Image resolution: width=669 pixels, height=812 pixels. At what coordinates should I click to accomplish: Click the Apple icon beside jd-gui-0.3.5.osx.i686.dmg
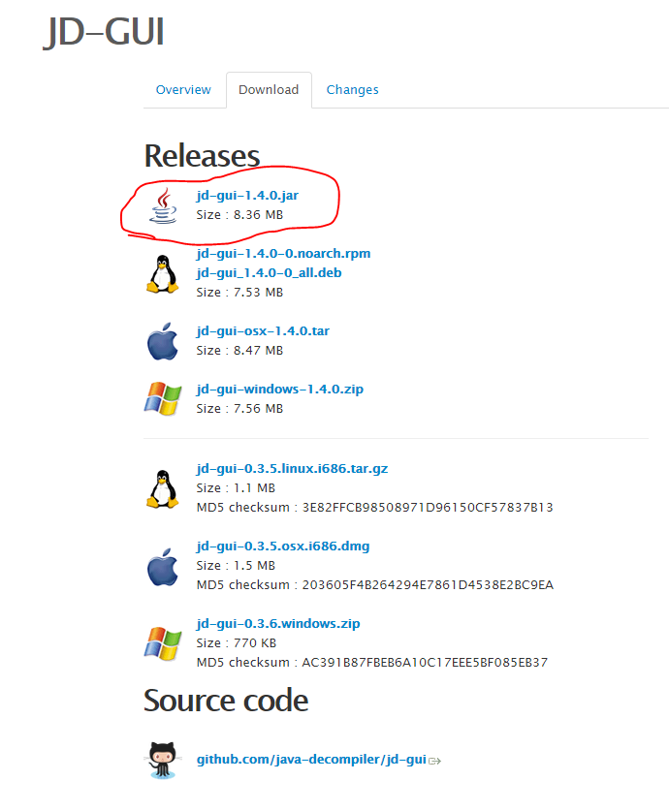tap(163, 567)
